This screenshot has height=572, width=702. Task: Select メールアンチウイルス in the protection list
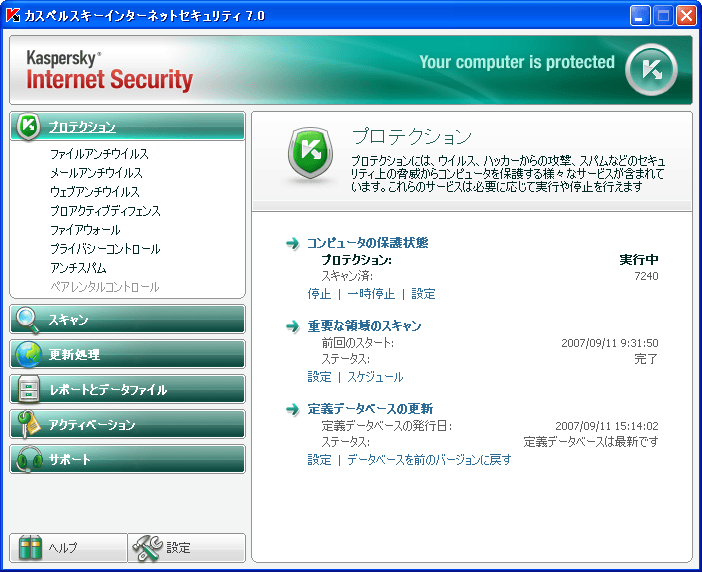tap(96, 173)
